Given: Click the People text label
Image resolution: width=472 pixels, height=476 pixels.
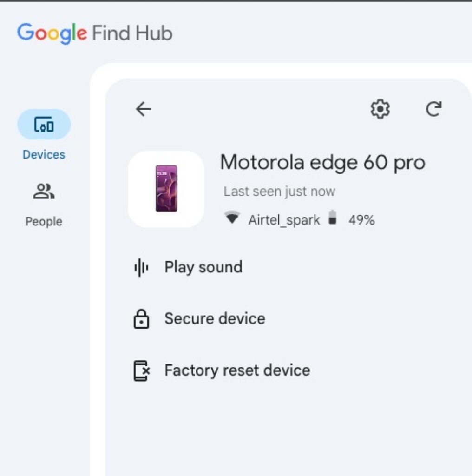Looking at the screenshot, I should tap(44, 221).
